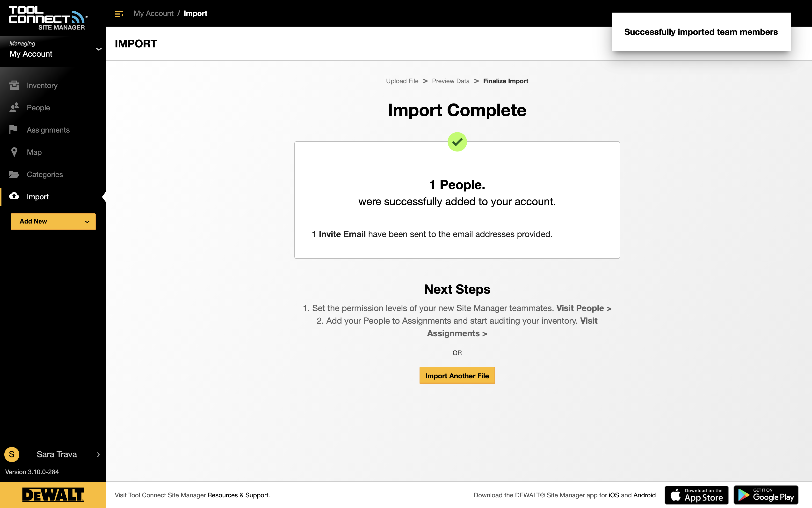Click the Import breadcrumb

pos(195,14)
